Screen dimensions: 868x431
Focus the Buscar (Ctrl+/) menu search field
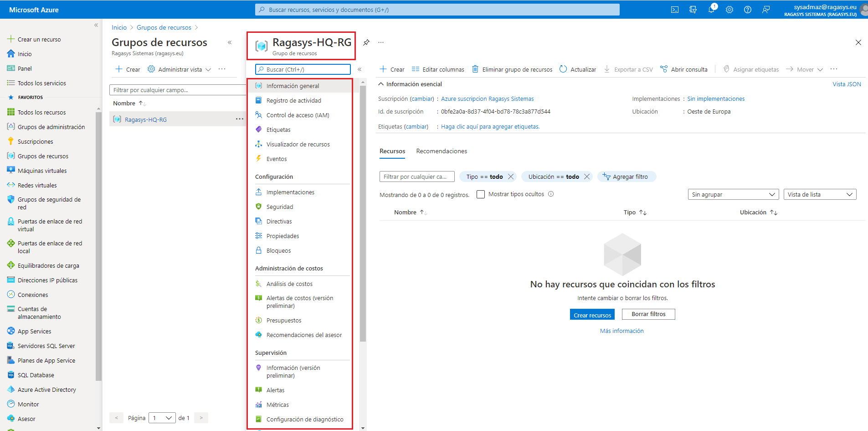click(x=303, y=69)
